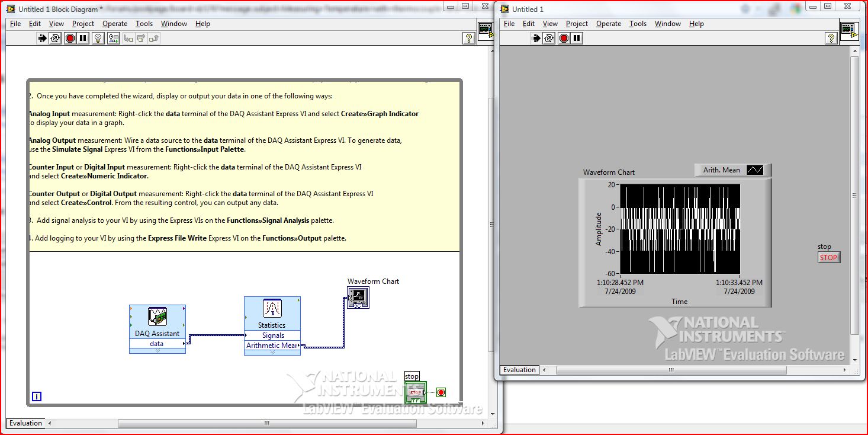Click Step Into debugging icon
Screen dimensions: 868x435
coord(128,39)
